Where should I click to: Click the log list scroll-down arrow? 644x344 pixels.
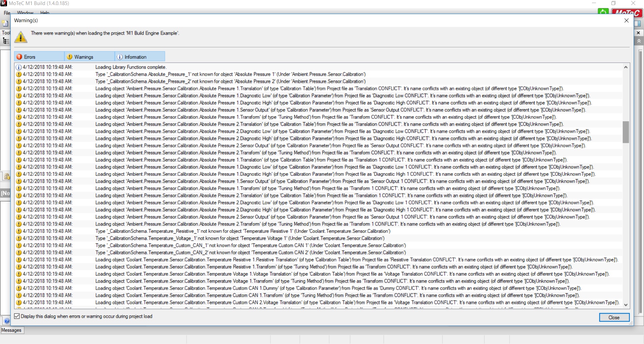626,305
